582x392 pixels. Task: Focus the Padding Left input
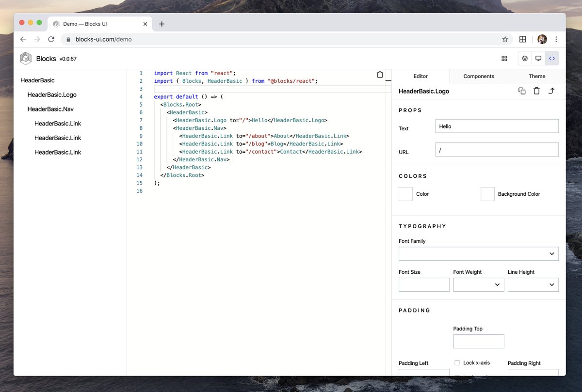(424, 373)
